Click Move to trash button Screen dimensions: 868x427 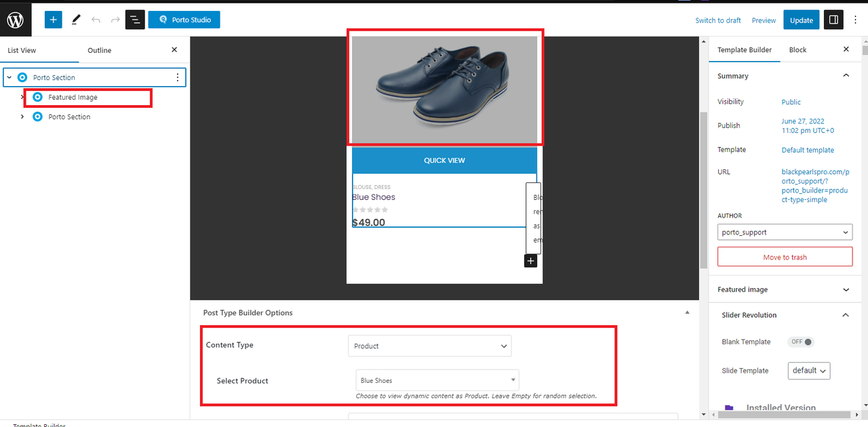tap(785, 258)
